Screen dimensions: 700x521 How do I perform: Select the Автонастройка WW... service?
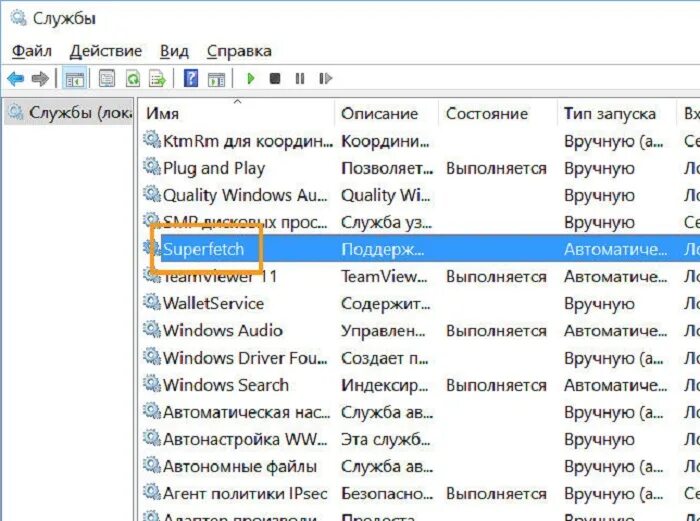(245, 440)
